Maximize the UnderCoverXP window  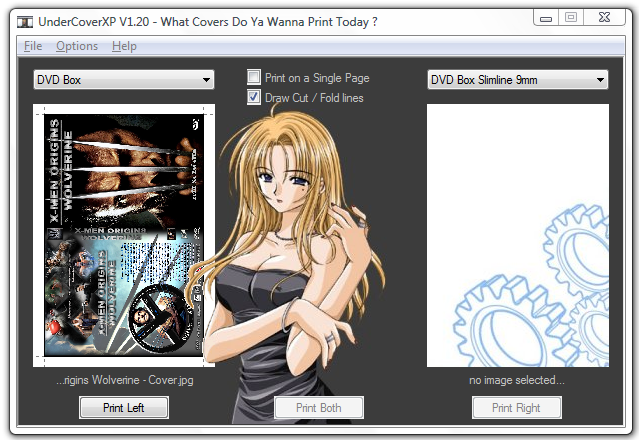(571, 18)
